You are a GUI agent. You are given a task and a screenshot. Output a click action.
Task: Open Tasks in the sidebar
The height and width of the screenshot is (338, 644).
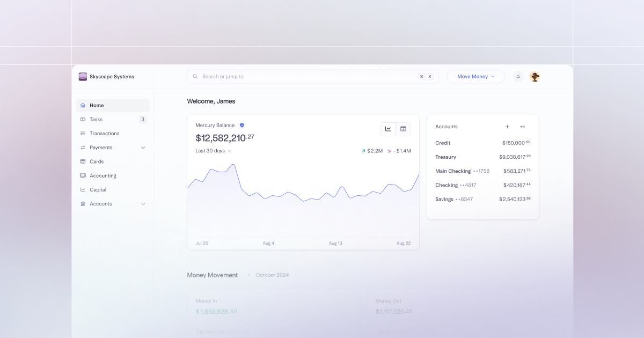click(x=113, y=119)
